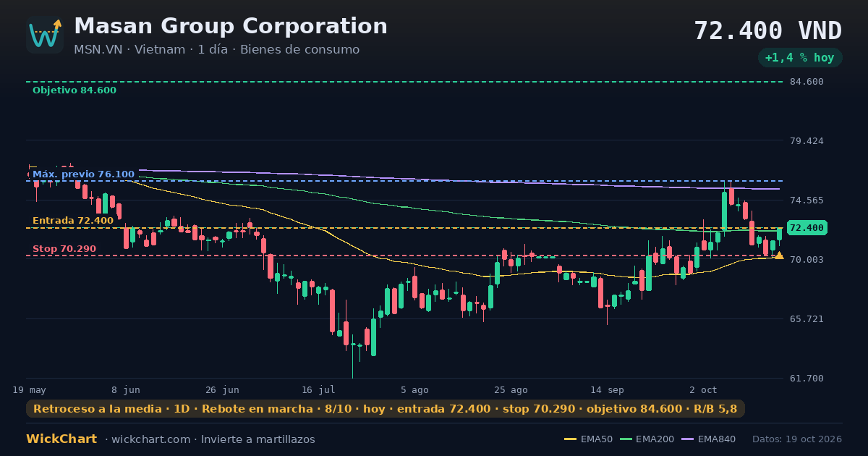
Task: Click the 5 ago date label
Action: [x=414, y=389]
